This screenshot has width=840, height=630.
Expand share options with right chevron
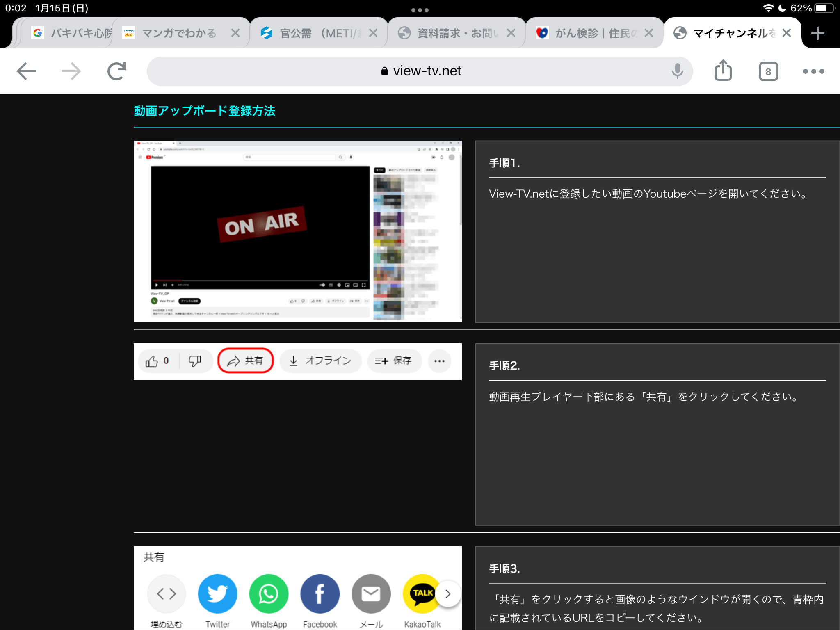click(448, 594)
